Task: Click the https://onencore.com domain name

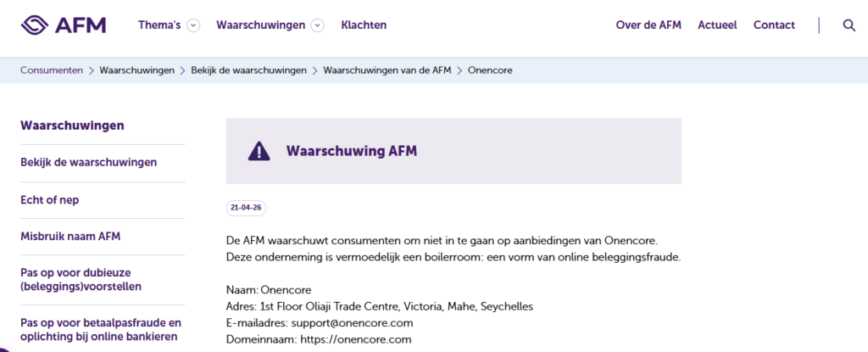Action: pos(356,339)
